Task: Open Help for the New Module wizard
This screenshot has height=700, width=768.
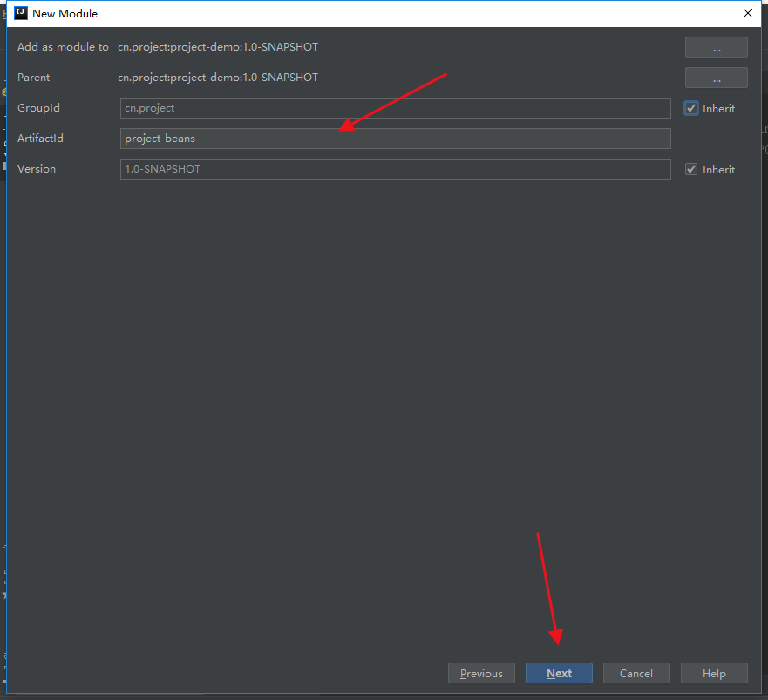Action: (x=714, y=673)
